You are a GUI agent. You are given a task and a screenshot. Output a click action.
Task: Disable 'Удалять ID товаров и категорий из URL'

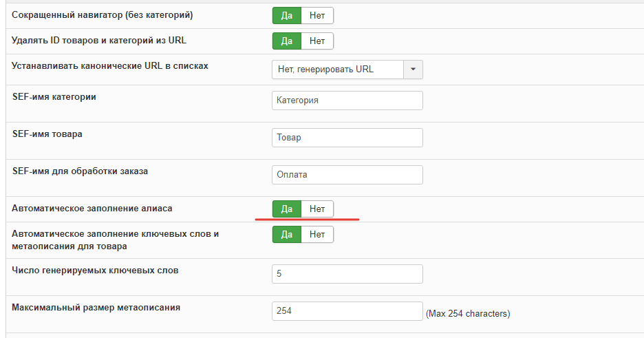[x=317, y=41]
